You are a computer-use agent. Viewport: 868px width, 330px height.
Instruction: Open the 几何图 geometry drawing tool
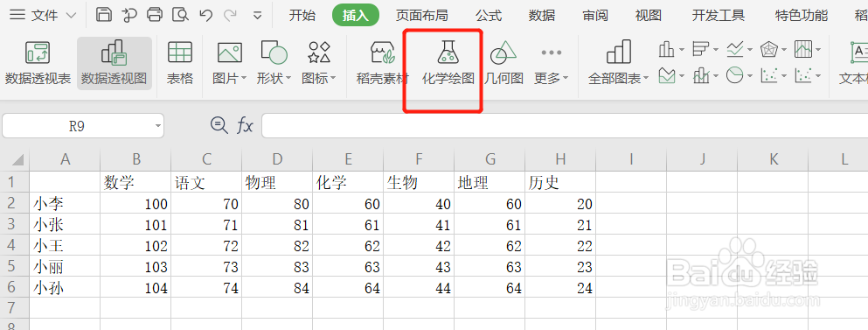click(503, 63)
